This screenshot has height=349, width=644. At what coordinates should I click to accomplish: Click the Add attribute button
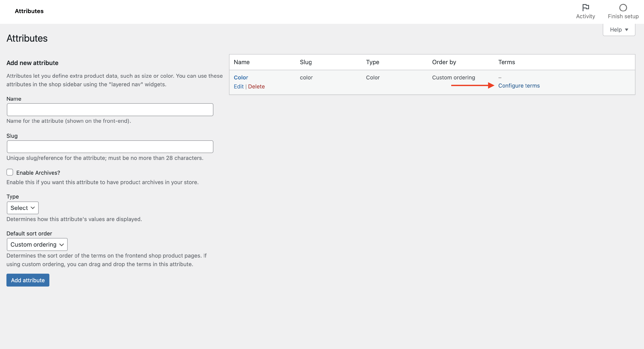coord(28,280)
